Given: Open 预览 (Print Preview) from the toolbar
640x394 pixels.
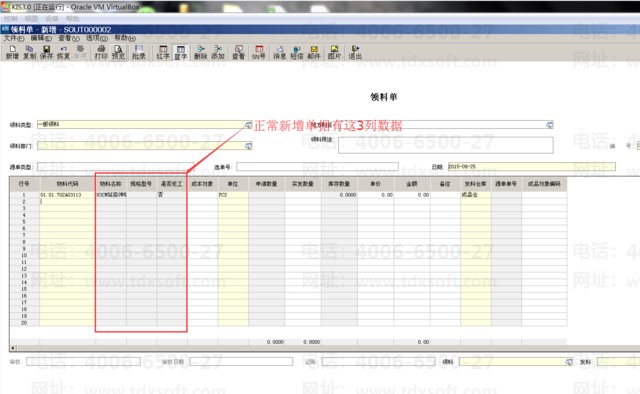Looking at the screenshot, I should click(x=118, y=52).
